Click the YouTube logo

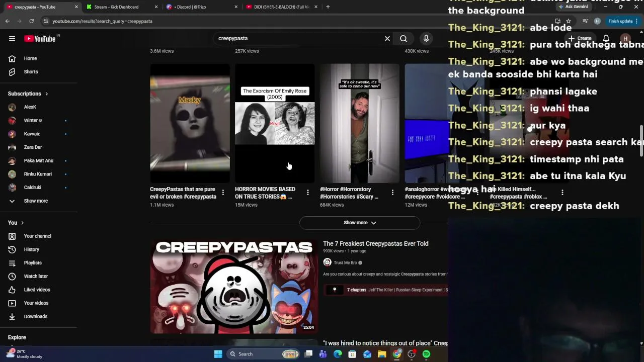[x=40, y=39]
